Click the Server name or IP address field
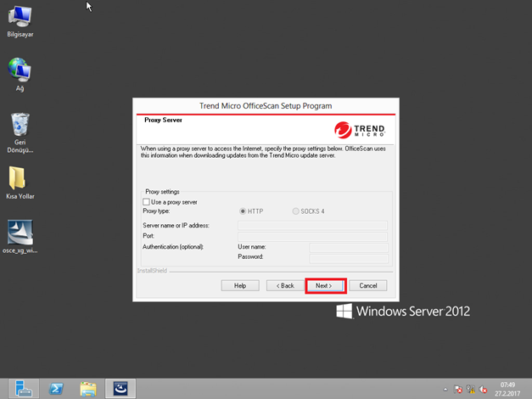532x399 pixels. pos(312,226)
